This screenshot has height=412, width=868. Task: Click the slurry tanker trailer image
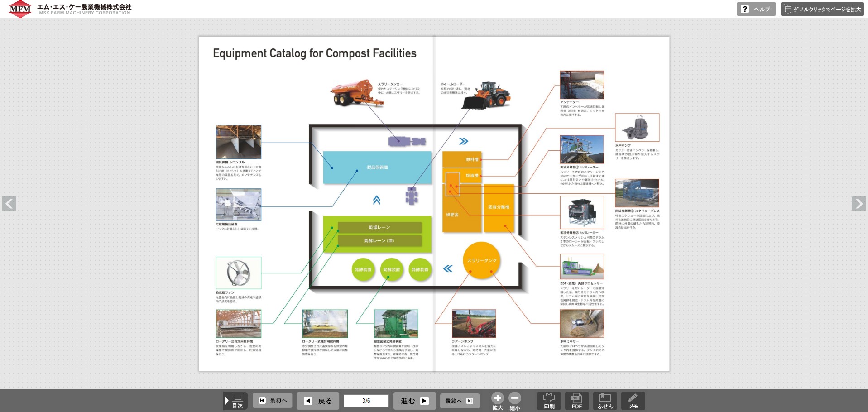tap(356, 93)
